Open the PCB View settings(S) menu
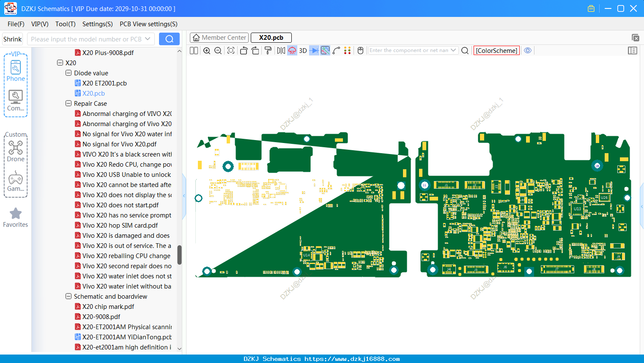The width and height of the screenshot is (644, 363). pyautogui.click(x=148, y=24)
